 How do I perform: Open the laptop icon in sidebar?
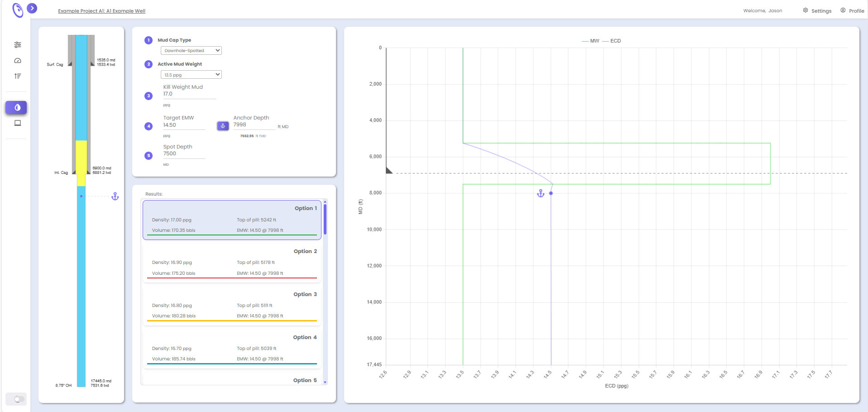18,123
